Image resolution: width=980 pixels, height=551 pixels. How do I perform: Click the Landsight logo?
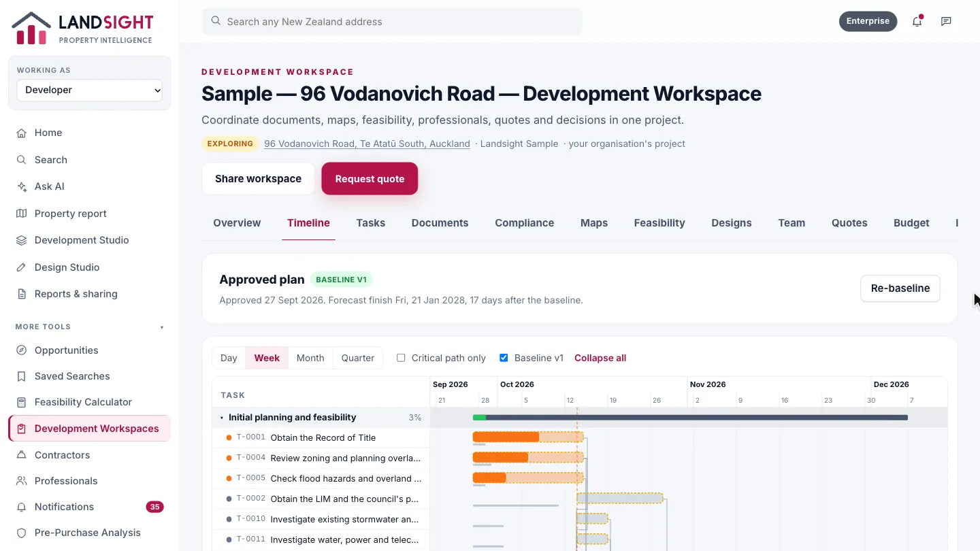82,29
